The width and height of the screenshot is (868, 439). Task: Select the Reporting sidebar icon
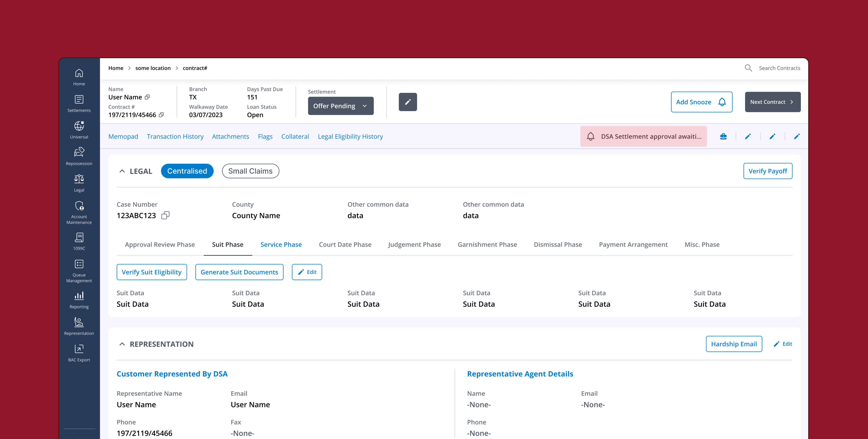tap(79, 298)
